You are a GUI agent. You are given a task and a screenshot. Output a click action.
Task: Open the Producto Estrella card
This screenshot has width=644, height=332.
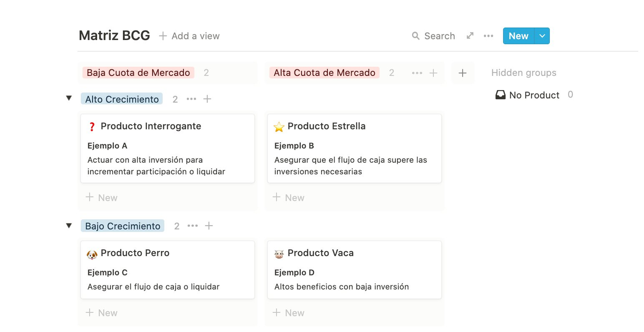(354, 149)
